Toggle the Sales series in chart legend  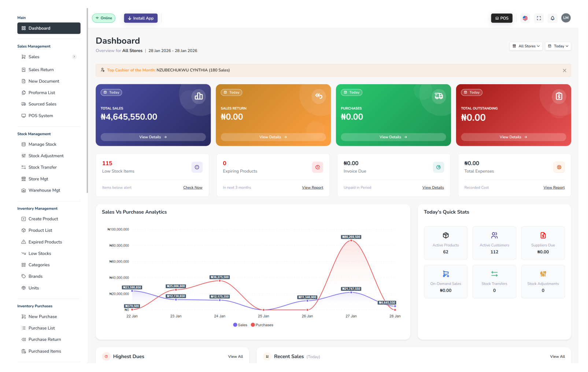(240, 325)
